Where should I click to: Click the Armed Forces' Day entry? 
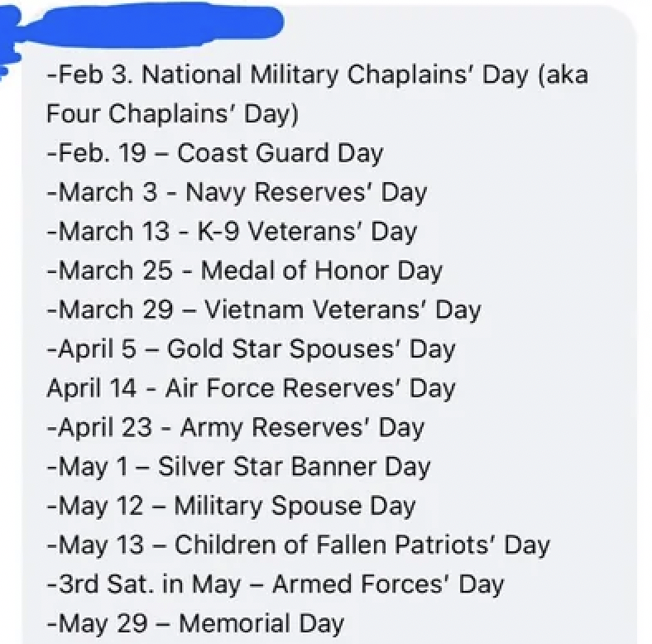tap(276, 584)
